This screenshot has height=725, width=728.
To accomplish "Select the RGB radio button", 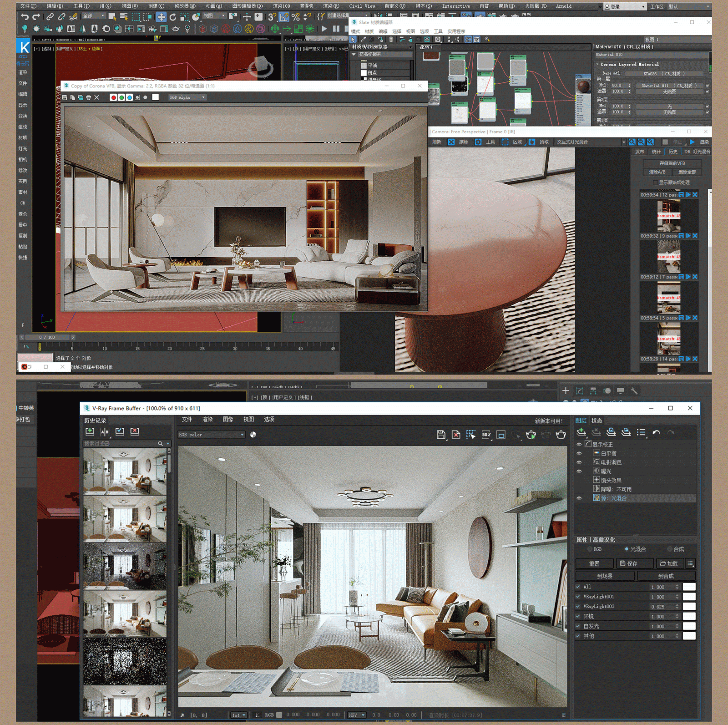I will (x=590, y=549).
